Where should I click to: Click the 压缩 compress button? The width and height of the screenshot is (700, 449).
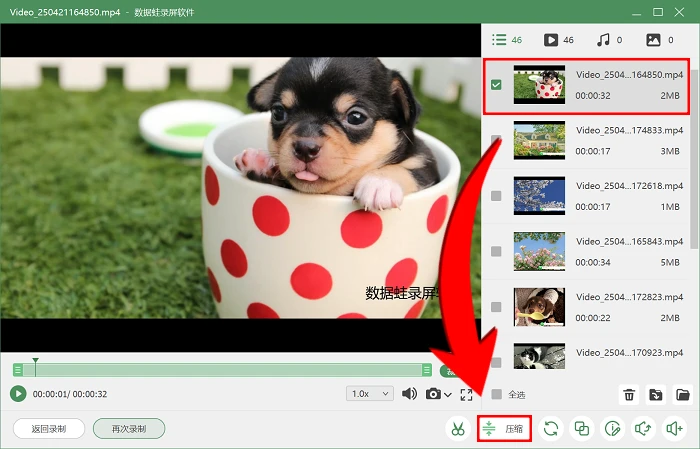click(x=504, y=428)
